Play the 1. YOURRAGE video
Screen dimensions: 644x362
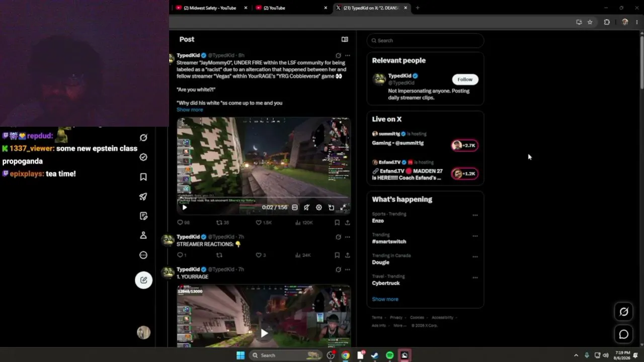tap(264, 332)
